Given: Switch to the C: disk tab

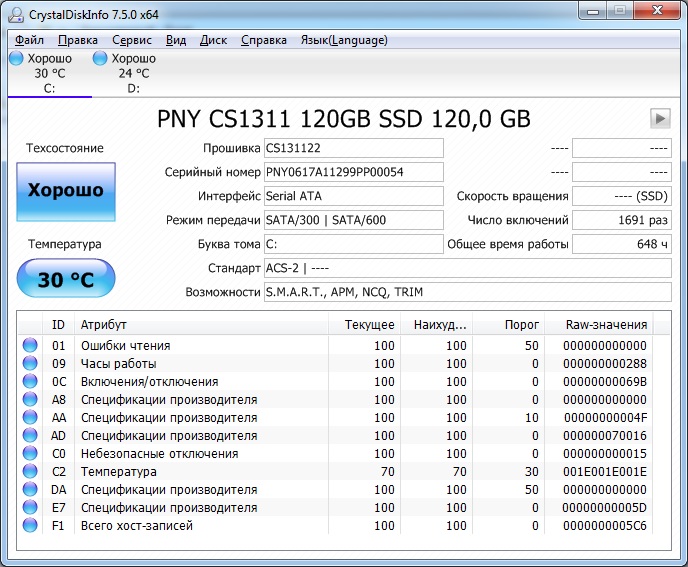Looking at the screenshot, I should (50, 73).
